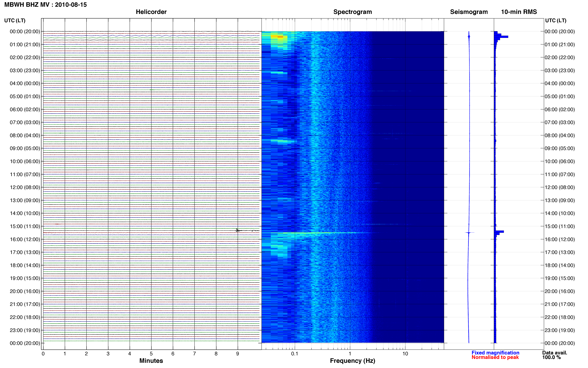Click right-axis time label '11:00 (07:00)'
The height and width of the screenshot is (368, 588).
tap(560, 174)
